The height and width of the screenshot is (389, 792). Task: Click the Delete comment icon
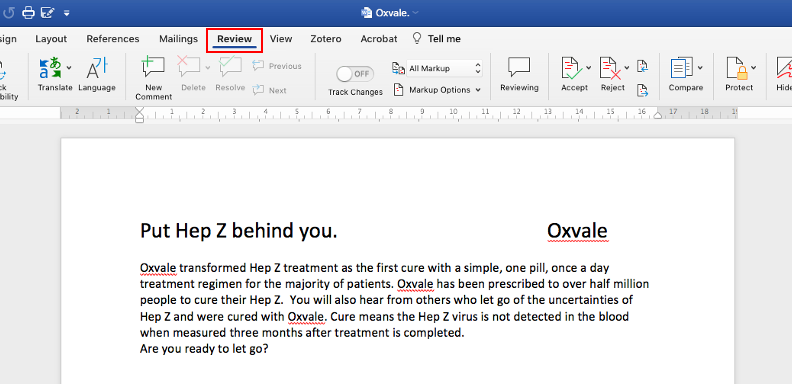(x=189, y=67)
